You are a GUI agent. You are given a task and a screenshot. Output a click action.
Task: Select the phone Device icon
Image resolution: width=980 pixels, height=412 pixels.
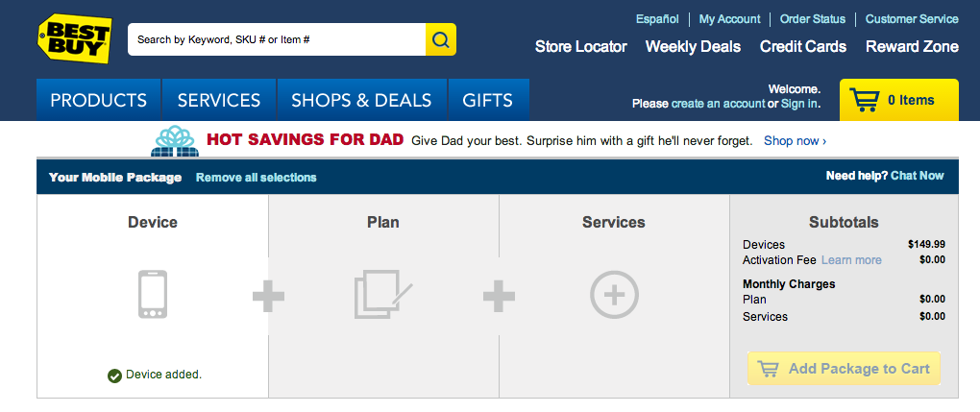coord(153,295)
